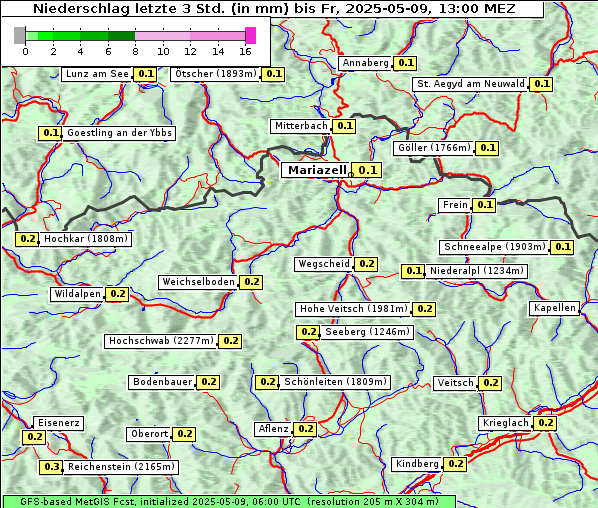Click the 0.2 value under Eisenerz
598x508 pixels.
tap(34, 437)
